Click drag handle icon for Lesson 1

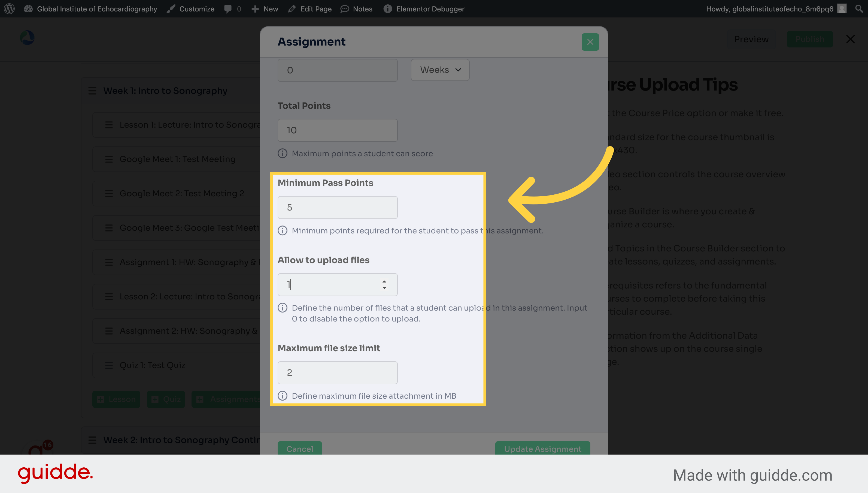pyautogui.click(x=109, y=125)
